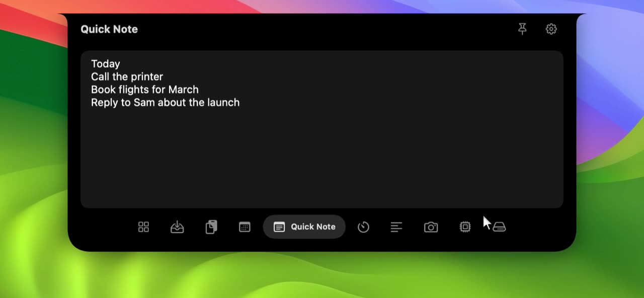Pin the Quick Note panel
Viewport: 644px width, 298px height.
point(522,29)
